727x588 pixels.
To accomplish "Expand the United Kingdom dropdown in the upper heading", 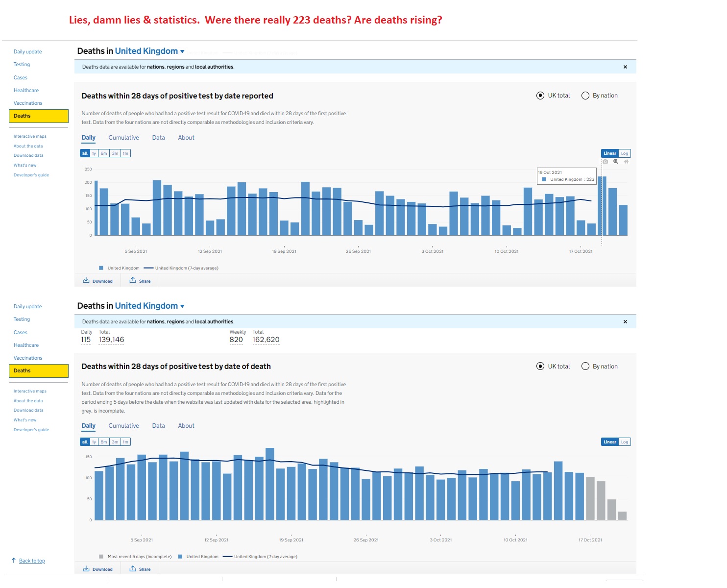I will pos(182,51).
